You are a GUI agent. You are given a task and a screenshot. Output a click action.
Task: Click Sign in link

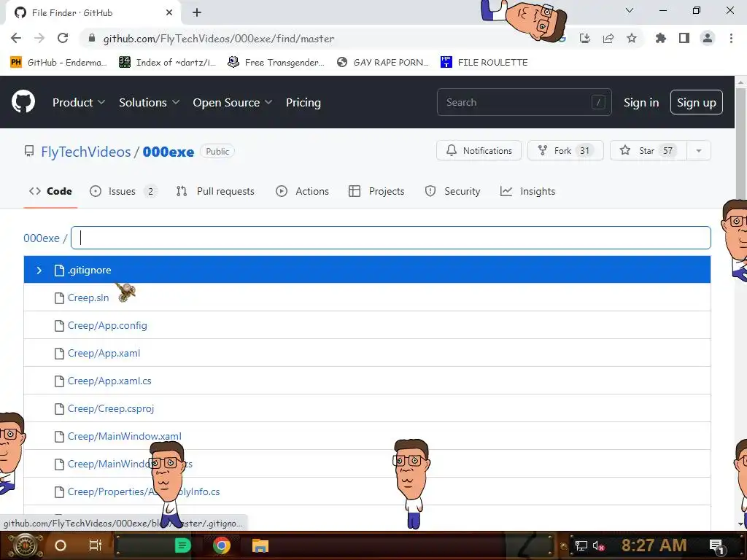(x=641, y=102)
